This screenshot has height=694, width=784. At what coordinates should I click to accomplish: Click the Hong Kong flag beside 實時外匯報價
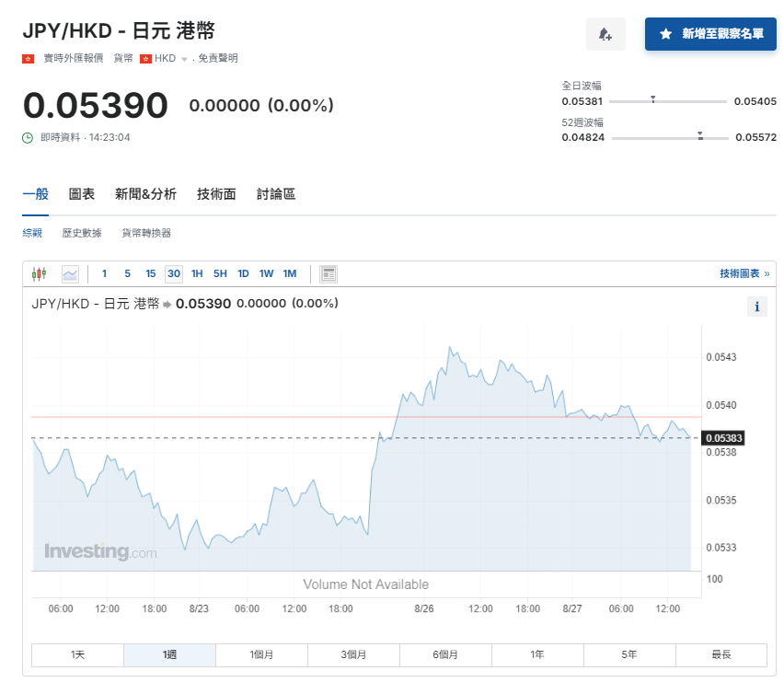[29, 58]
